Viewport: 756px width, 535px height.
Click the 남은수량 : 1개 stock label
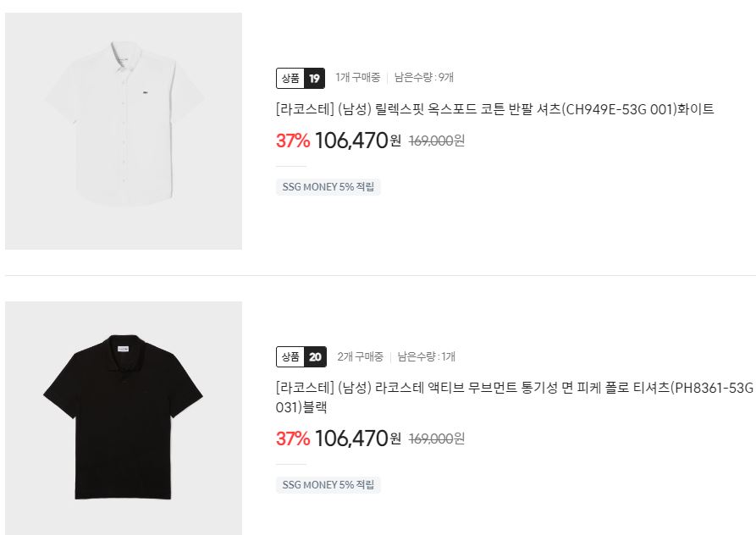tap(426, 356)
